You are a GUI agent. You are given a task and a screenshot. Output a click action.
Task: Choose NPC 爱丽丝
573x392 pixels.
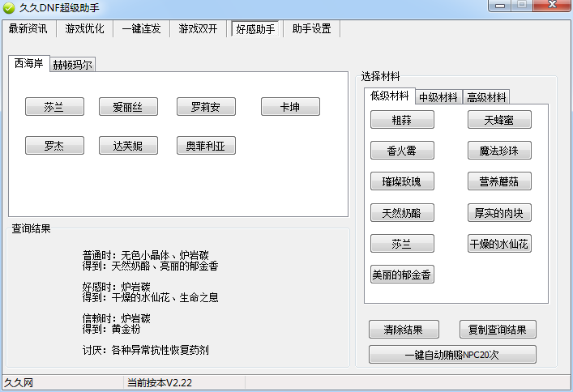click(128, 107)
